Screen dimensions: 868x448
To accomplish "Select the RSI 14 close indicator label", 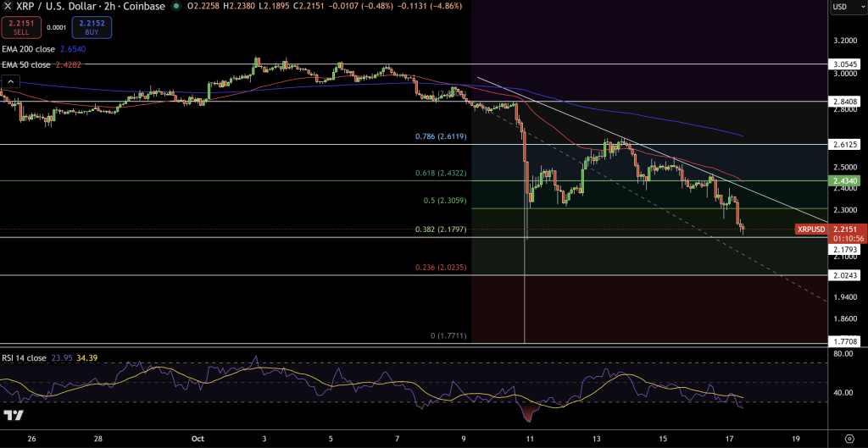I will click(x=24, y=358).
